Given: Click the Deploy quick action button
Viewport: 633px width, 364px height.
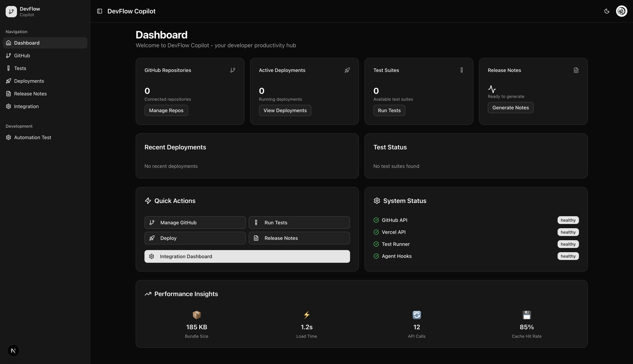Looking at the screenshot, I should point(195,238).
